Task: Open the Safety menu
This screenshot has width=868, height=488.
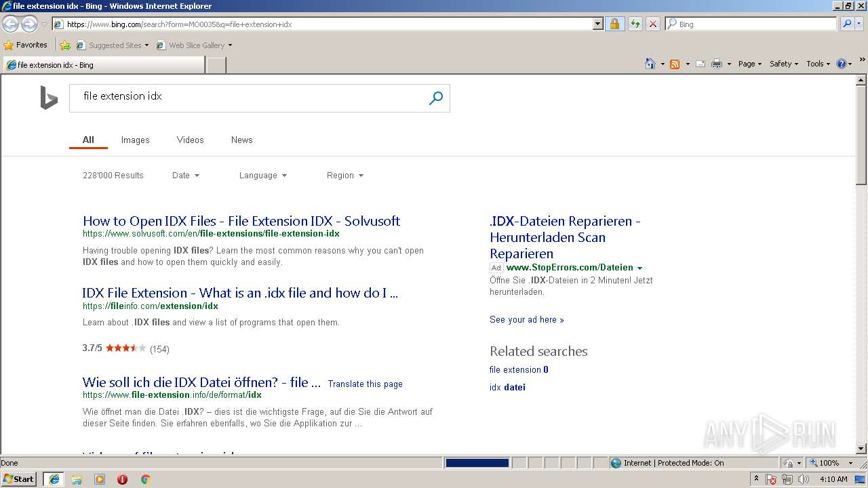Action: (x=784, y=64)
